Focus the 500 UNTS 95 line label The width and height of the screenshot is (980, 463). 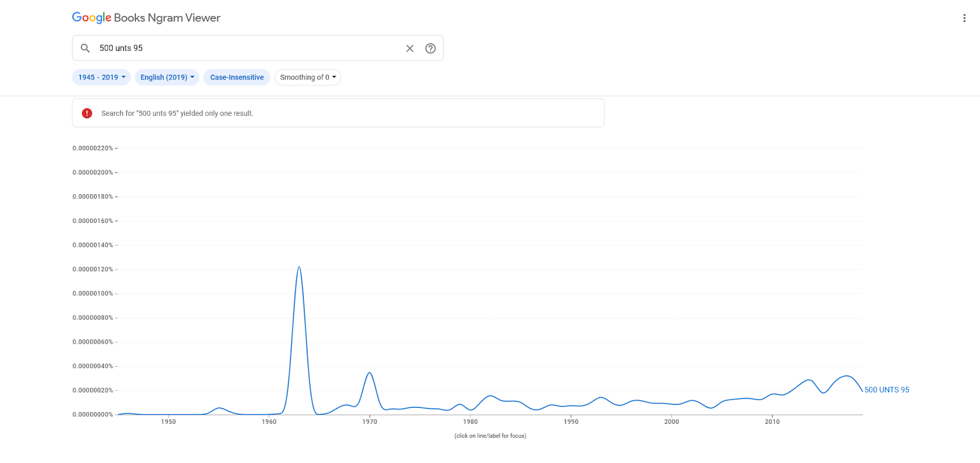point(887,390)
